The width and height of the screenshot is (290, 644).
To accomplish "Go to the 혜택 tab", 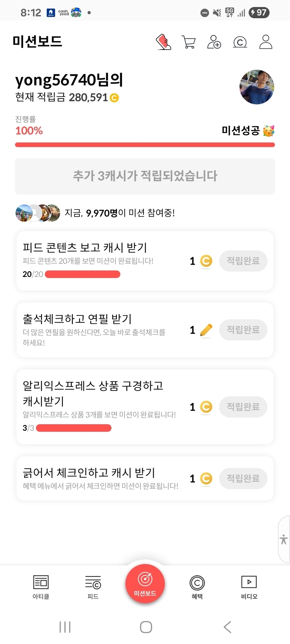I will point(197,587).
